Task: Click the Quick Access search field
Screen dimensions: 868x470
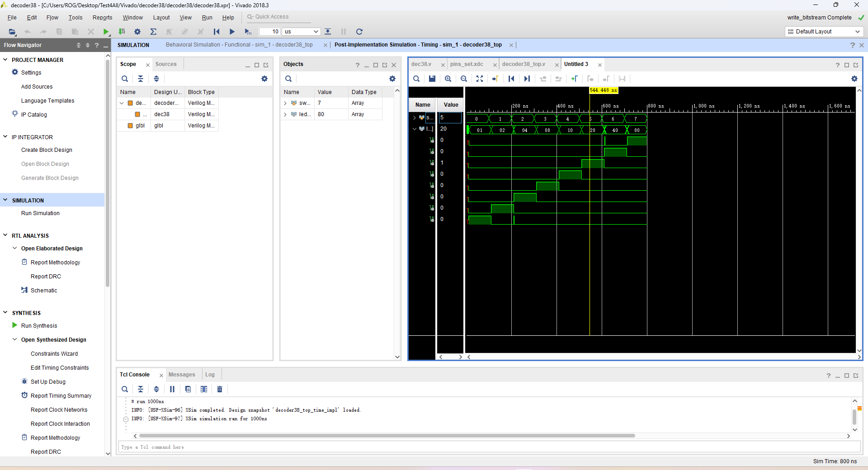Action: 278,17
